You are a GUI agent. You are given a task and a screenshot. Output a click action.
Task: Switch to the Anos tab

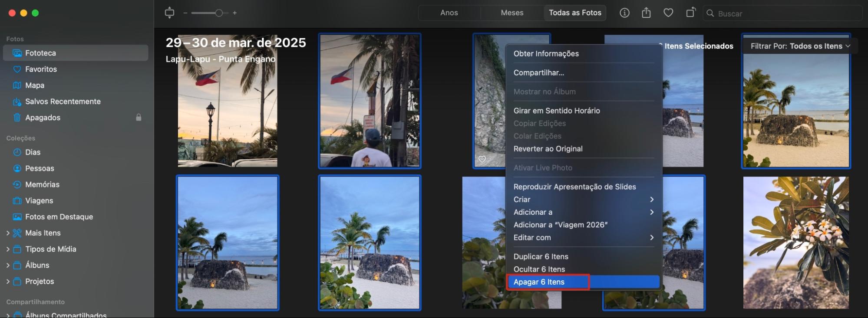click(449, 13)
